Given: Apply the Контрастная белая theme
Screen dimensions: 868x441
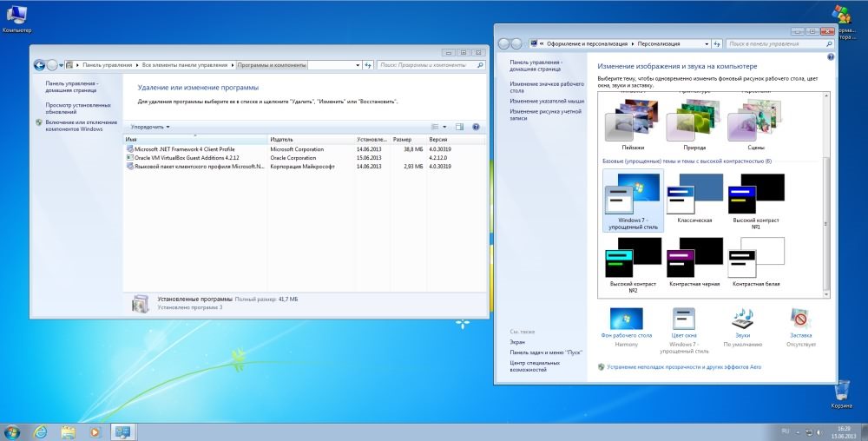Looking at the screenshot, I should tap(755, 258).
